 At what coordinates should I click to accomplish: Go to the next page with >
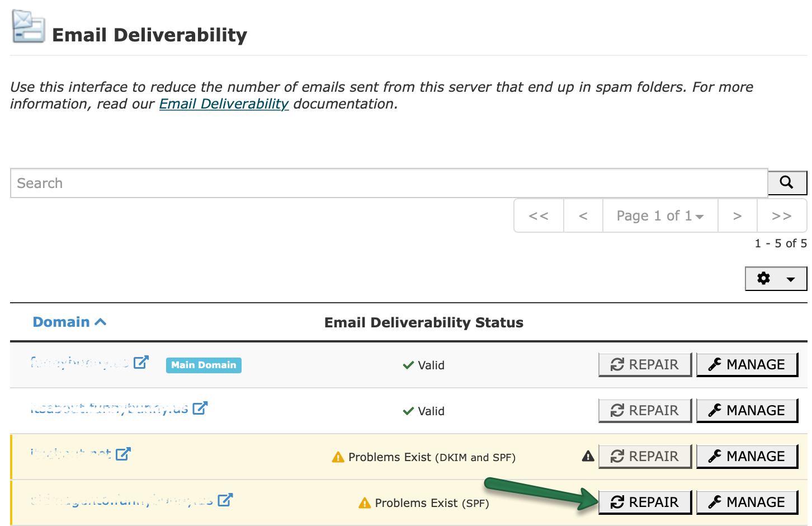click(x=738, y=215)
